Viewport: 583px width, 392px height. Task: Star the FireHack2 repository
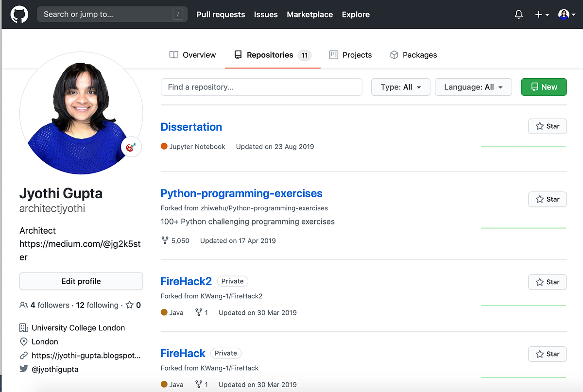[548, 282]
